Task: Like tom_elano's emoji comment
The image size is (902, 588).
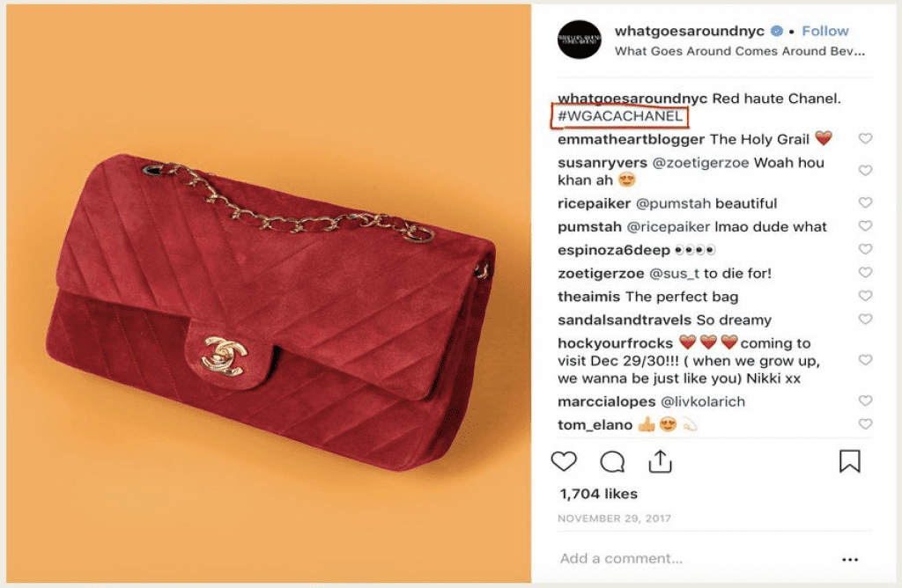Action: (865, 424)
